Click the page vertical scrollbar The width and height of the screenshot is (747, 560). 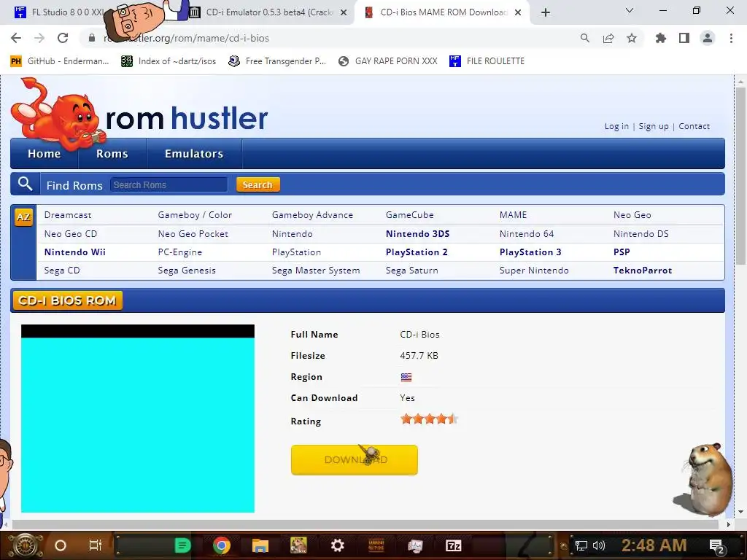[x=740, y=176]
